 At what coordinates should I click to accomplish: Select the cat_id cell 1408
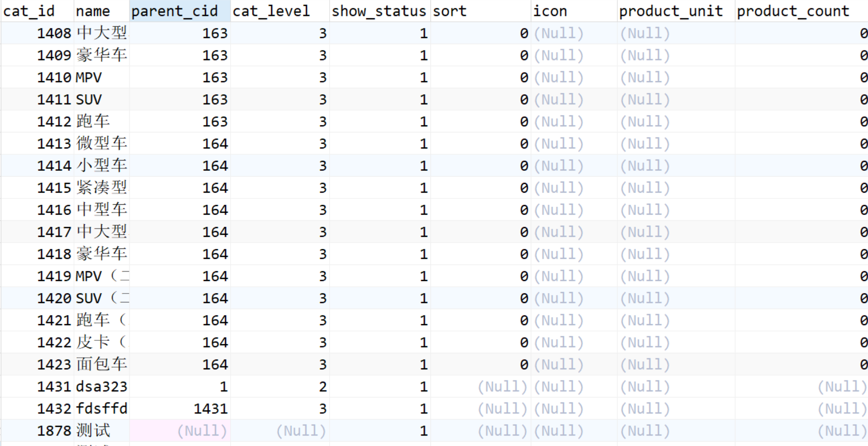tap(54, 33)
